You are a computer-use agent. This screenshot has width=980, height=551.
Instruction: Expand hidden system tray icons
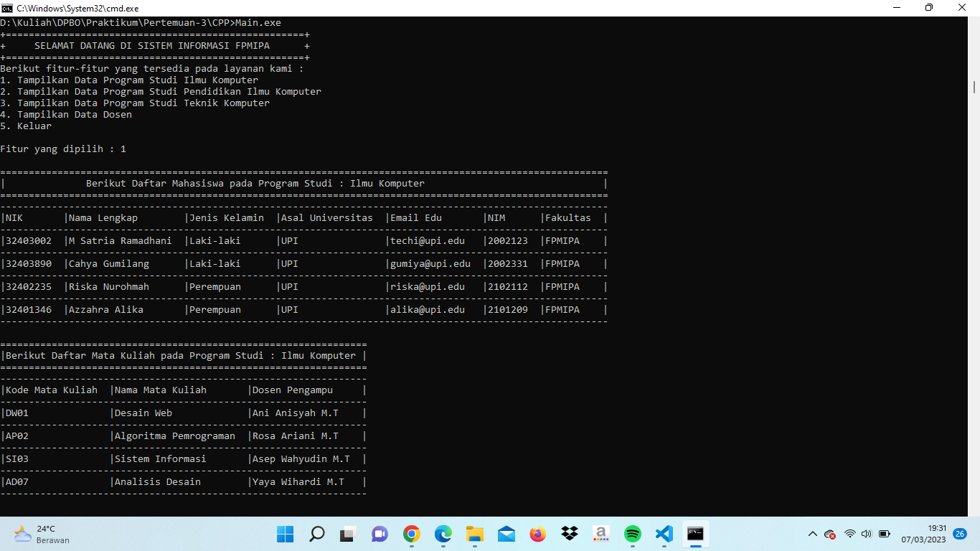(x=813, y=534)
